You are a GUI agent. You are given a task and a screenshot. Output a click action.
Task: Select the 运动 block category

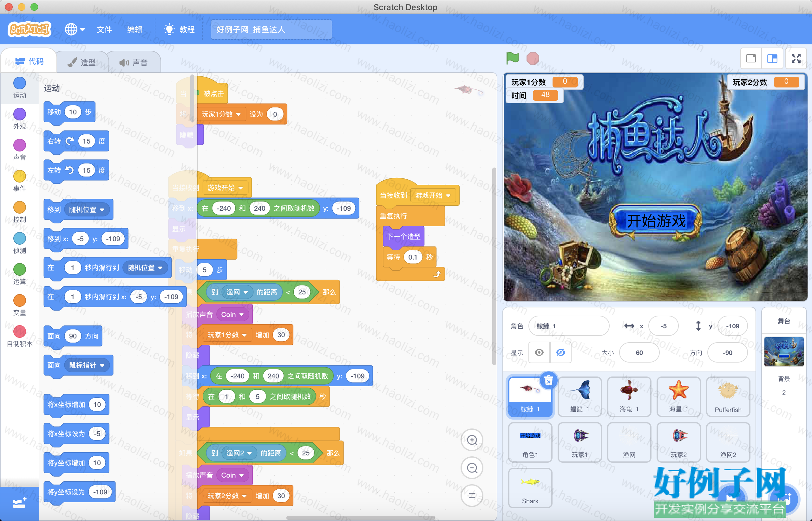20,88
